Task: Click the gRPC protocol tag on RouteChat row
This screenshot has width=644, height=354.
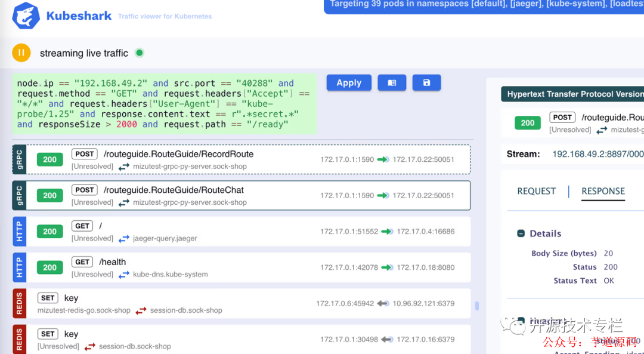Action: click(x=19, y=195)
